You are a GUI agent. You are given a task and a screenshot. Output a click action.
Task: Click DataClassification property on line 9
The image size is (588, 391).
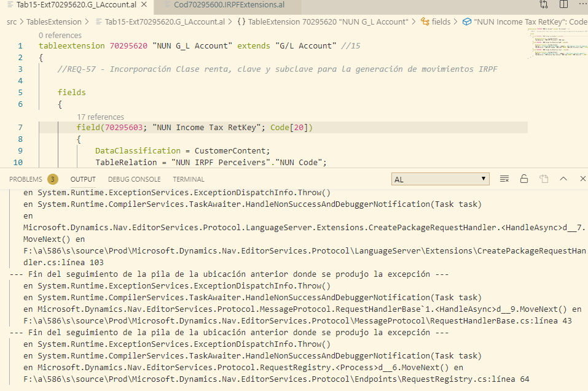(138, 150)
